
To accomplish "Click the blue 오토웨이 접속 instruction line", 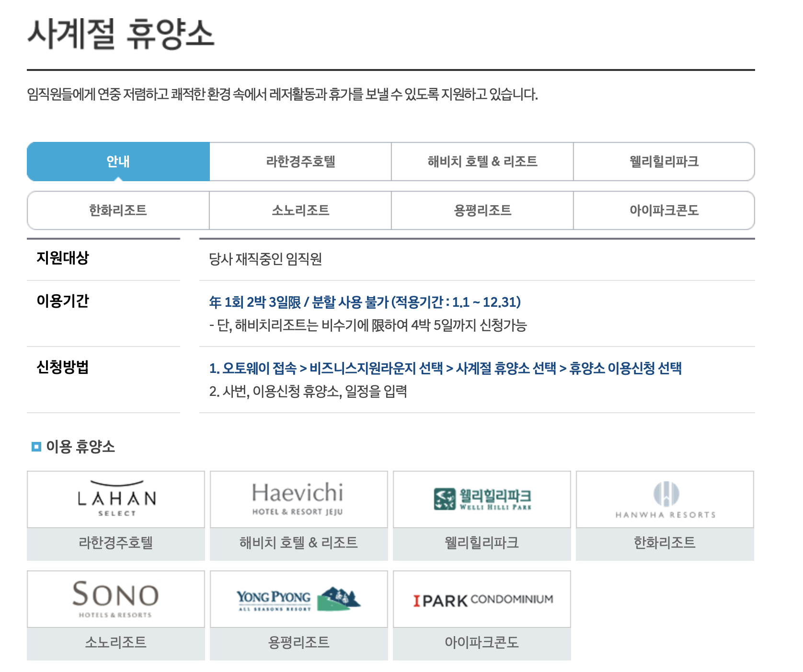I will [446, 369].
